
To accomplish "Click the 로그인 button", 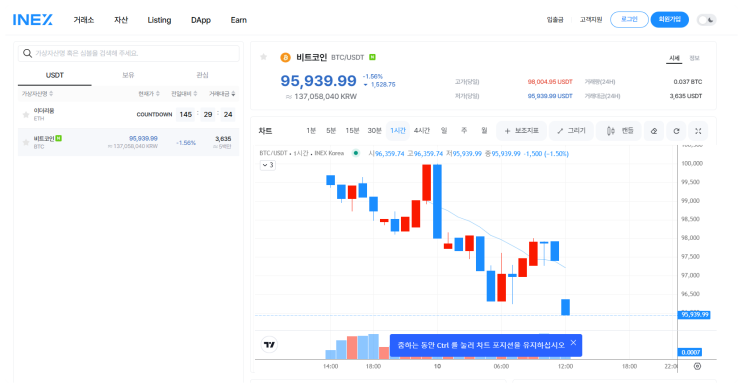I will pos(629,19).
